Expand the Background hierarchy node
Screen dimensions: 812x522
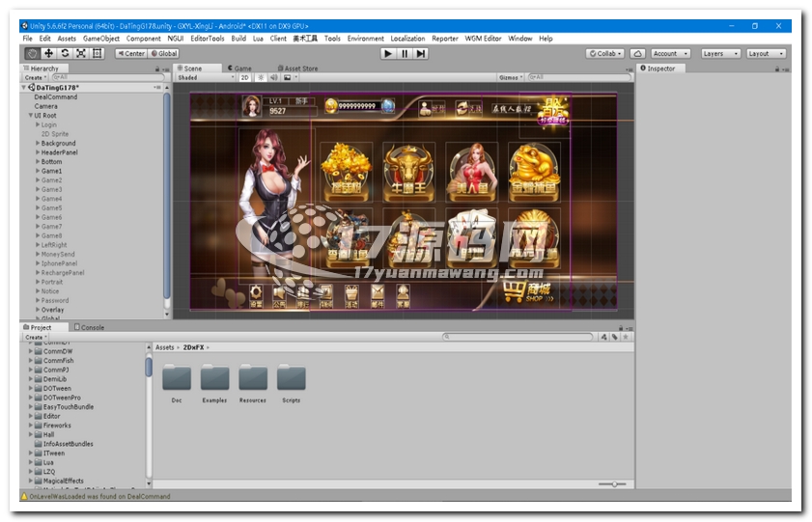click(38, 144)
